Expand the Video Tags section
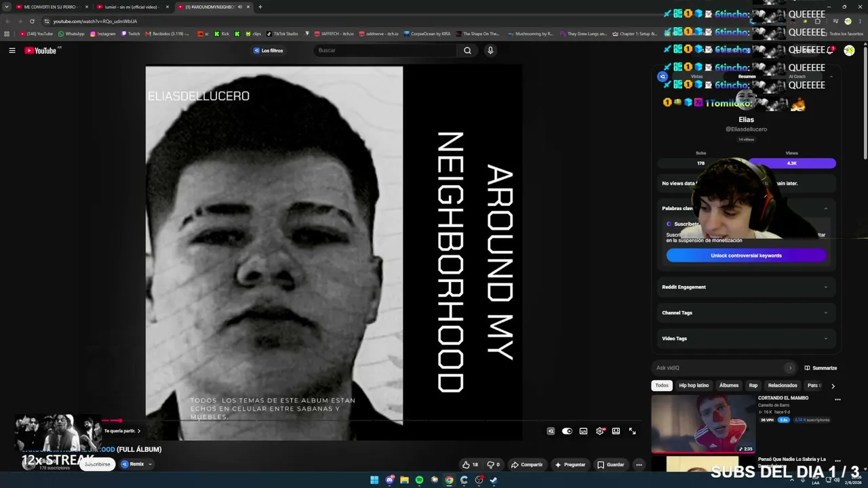Screen dimensions: 868x488 (x=745, y=339)
